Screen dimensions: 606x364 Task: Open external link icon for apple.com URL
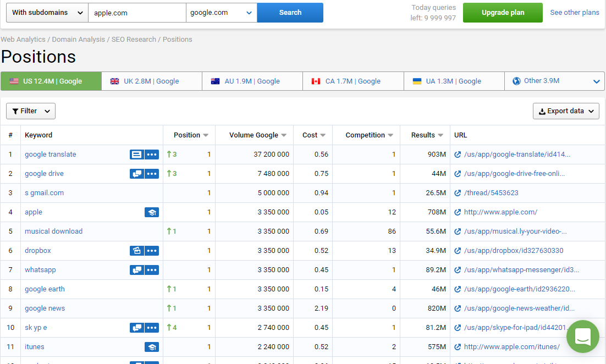[458, 212]
